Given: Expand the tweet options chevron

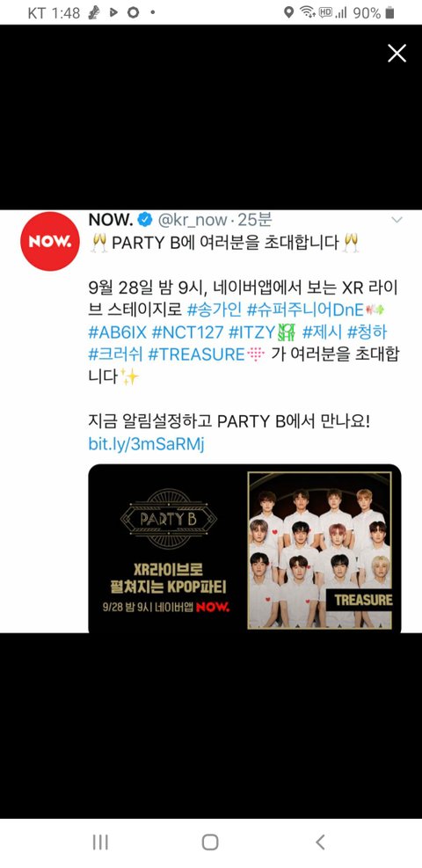Looking at the screenshot, I should pyautogui.click(x=397, y=220).
